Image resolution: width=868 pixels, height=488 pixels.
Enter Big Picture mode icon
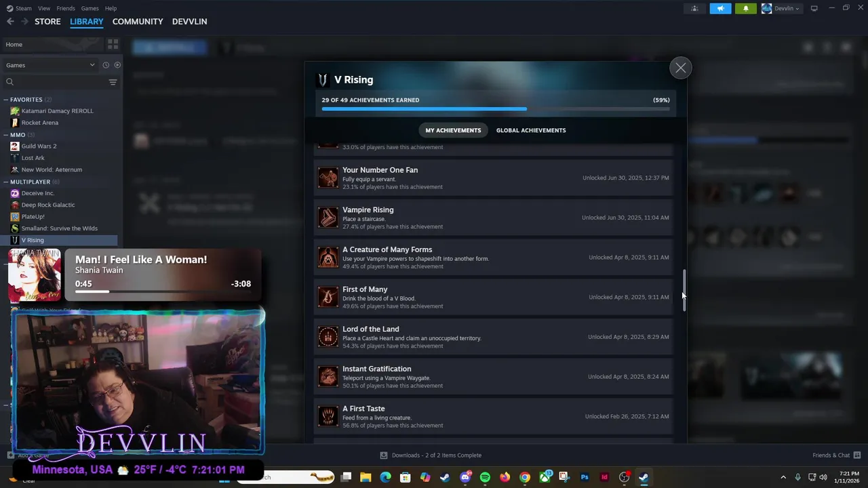pyautogui.click(x=814, y=8)
